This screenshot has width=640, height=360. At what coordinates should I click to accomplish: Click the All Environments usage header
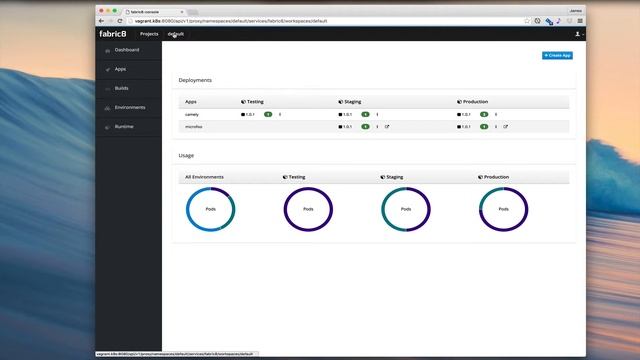204,177
